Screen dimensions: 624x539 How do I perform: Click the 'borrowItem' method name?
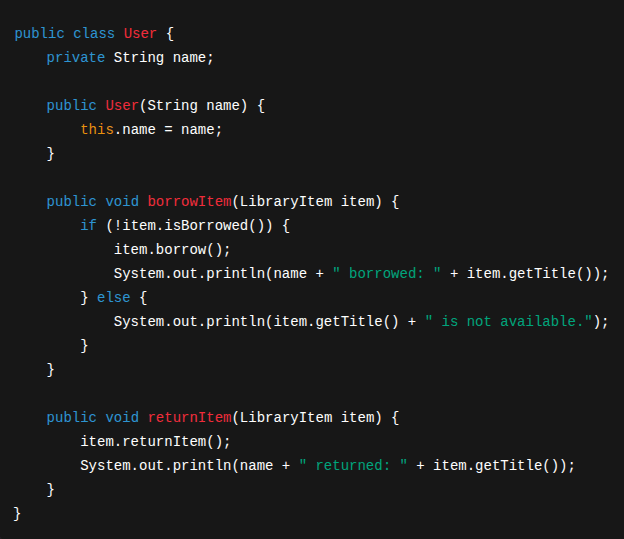189,201
